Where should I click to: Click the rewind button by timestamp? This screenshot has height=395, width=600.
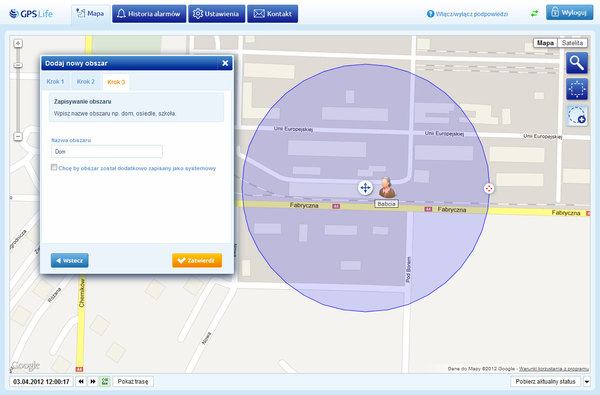(81, 382)
